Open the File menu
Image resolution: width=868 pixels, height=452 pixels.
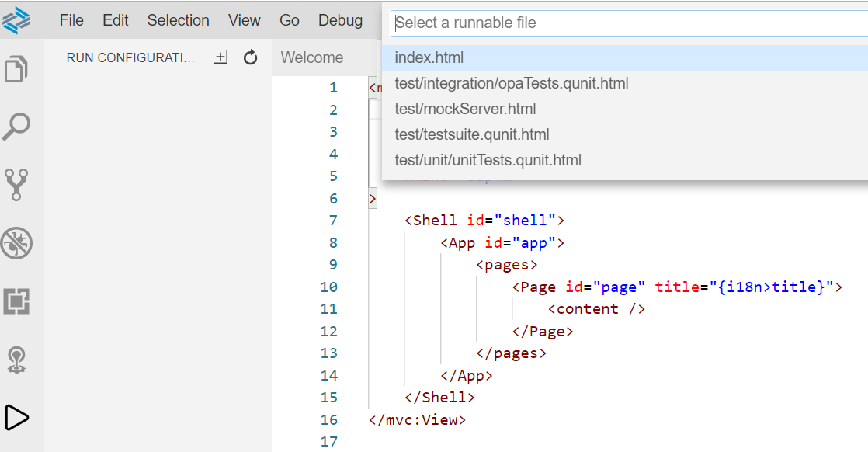pos(71,20)
